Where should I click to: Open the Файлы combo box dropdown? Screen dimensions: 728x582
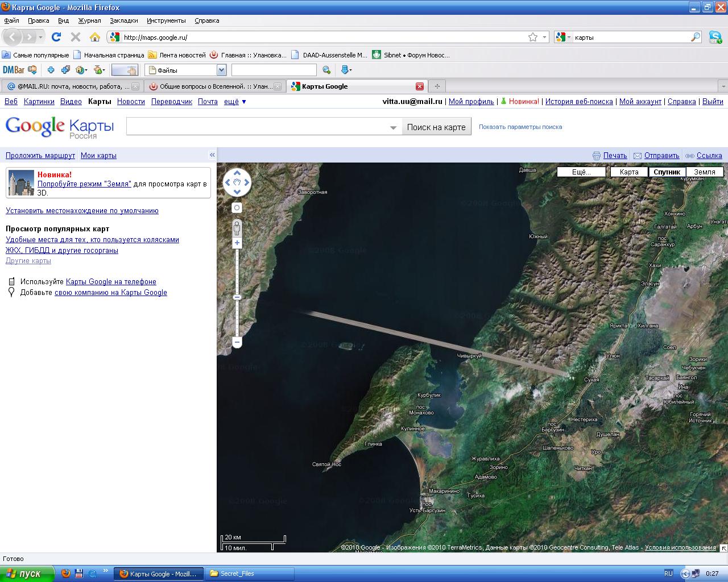[x=221, y=70]
